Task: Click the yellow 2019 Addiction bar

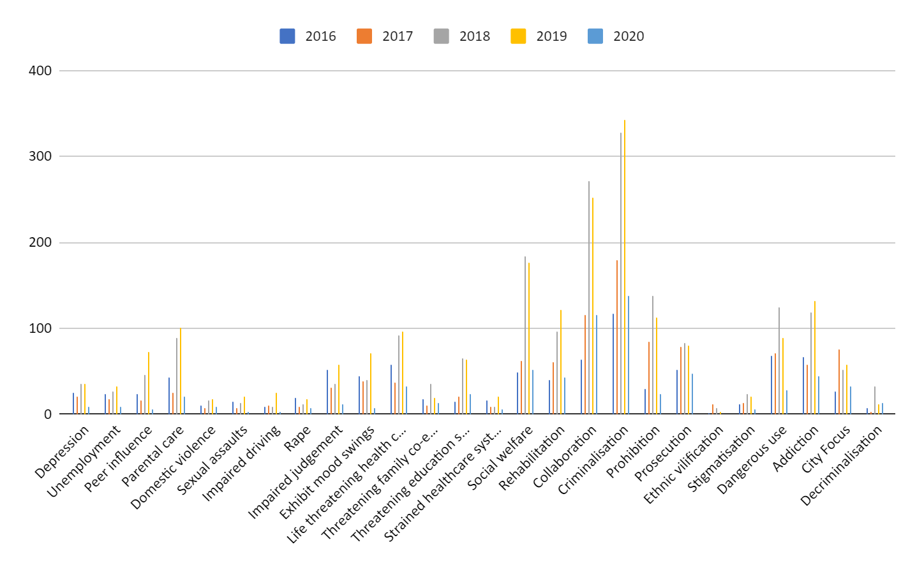Action: (815, 357)
